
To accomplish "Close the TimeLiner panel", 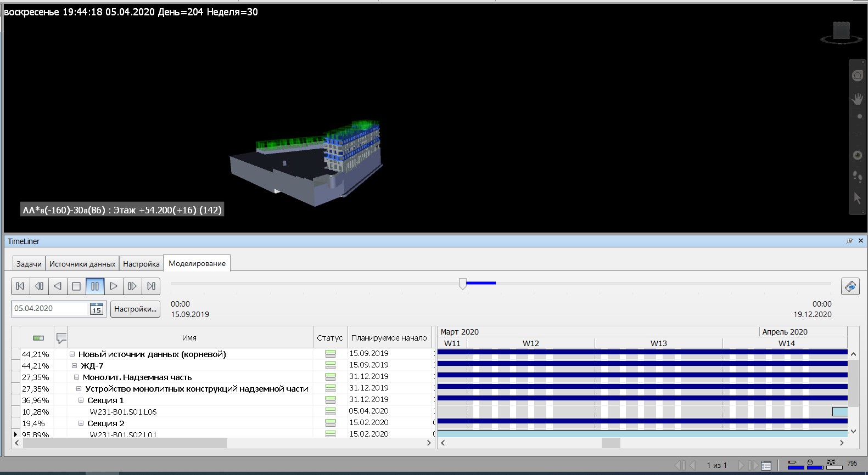I will click(x=861, y=241).
